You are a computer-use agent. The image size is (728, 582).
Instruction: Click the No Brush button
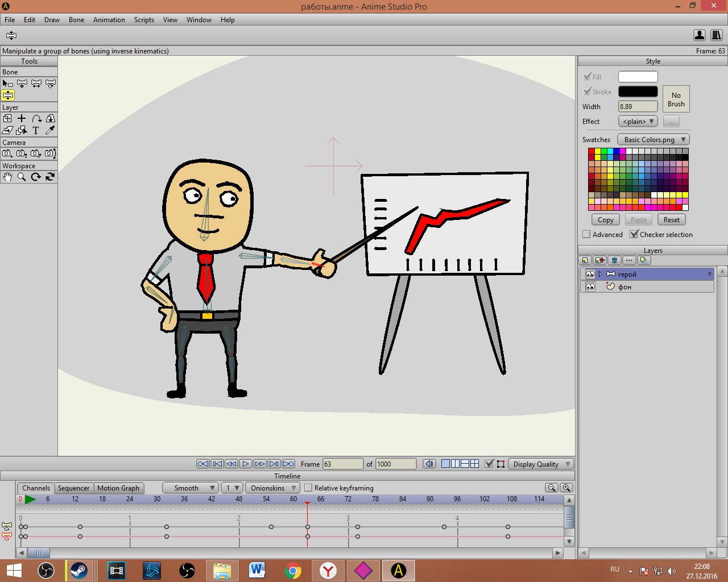tap(676, 99)
